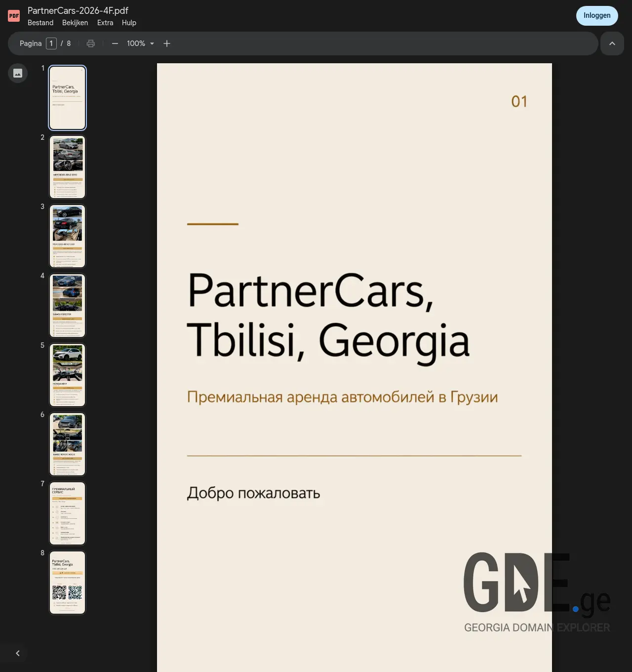Open the Hulp menu
This screenshot has width=632, height=672.
[129, 23]
